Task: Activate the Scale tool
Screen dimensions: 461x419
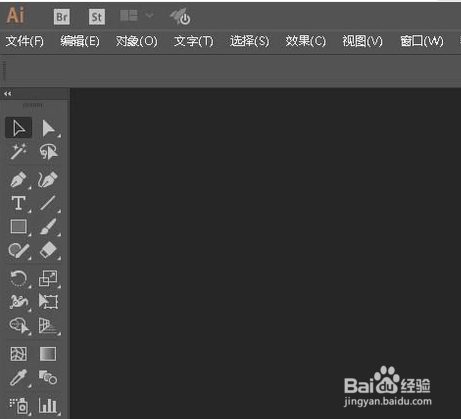Action: click(x=49, y=278)
